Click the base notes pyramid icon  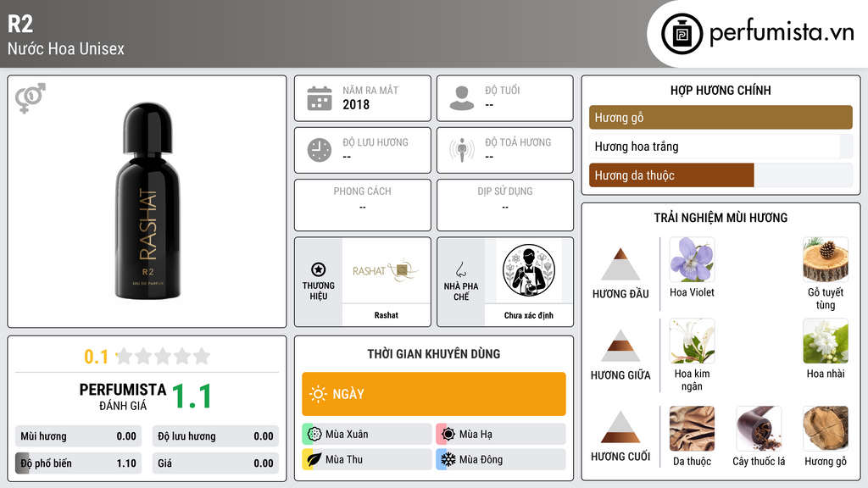click(620, 427)
